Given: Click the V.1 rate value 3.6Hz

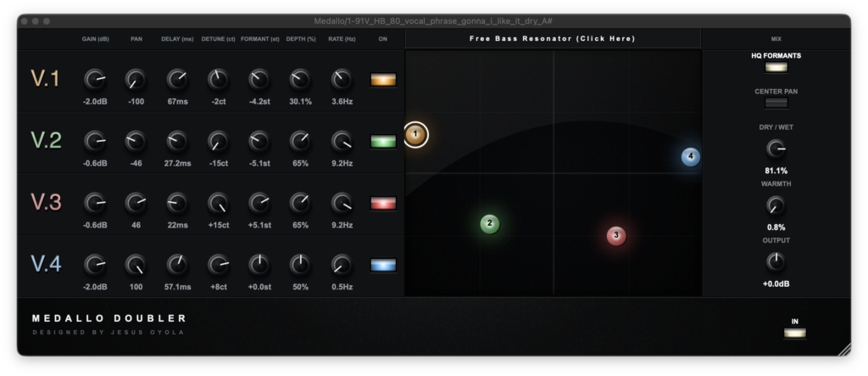Looking at the screenshot, I should click(342, 102).
